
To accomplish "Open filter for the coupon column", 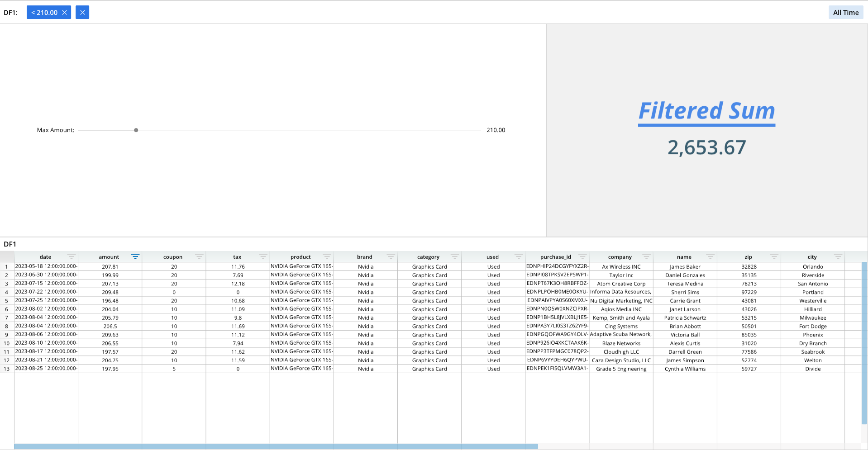I will coord(199,257).
